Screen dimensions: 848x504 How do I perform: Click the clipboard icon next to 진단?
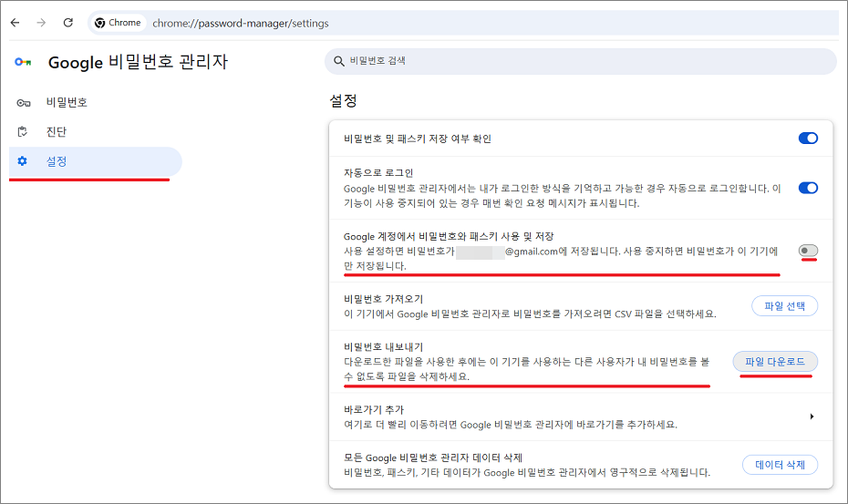[23, 131]
